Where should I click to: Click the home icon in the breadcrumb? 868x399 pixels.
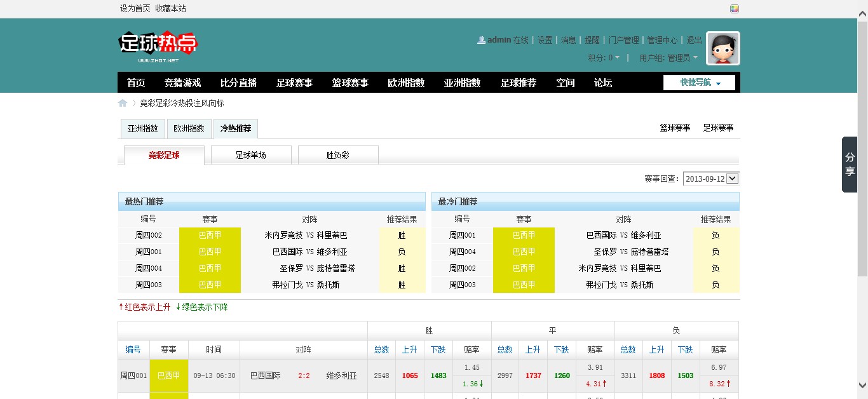123,103
